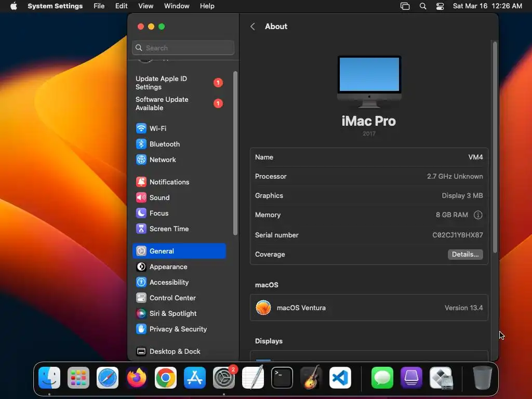Viewport: 532px width, 399px height.
Task: Open the System Settings menu
Action: tap(55, 6)
